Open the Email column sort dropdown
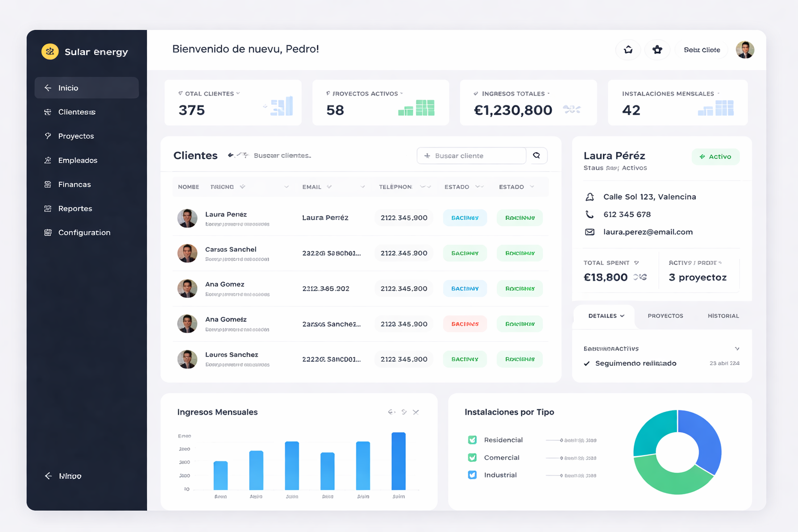 [329, 187]
